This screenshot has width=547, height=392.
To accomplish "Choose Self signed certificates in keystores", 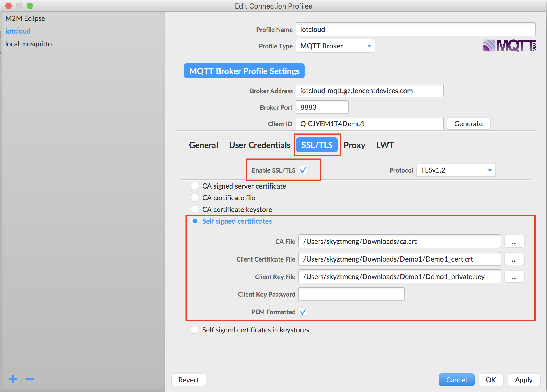I will (195, 330).
